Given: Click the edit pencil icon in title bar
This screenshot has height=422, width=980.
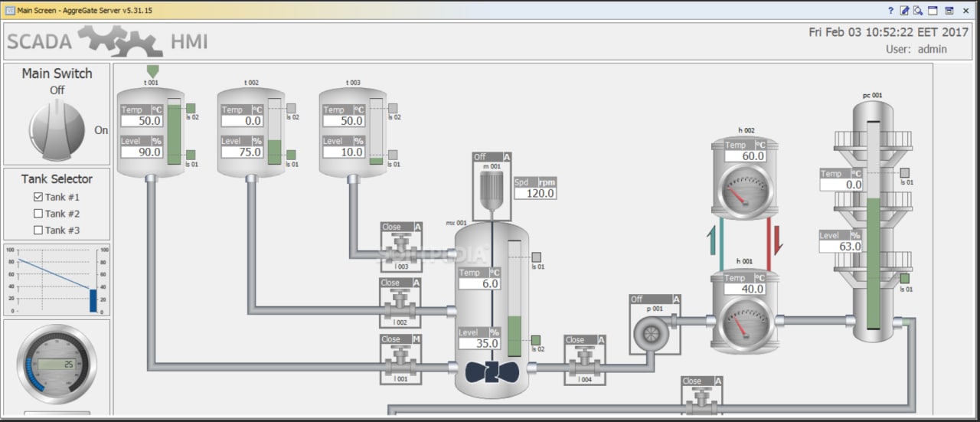Looking at the screenshot, I should (904, 11).
